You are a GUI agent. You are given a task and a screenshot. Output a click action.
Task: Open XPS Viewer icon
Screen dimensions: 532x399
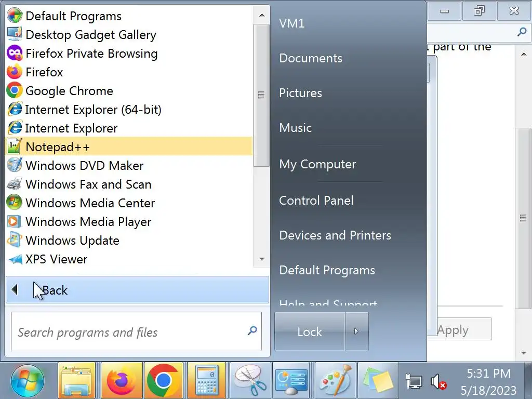tap(14, 259)
